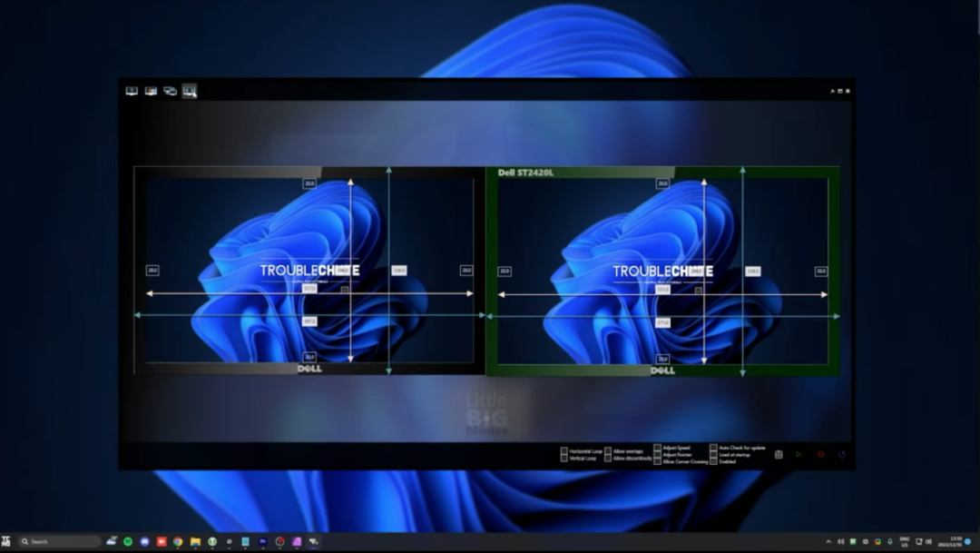Uncheck the Enabled checkbox
Screen dimensions: 980x553
pos(714,461)
